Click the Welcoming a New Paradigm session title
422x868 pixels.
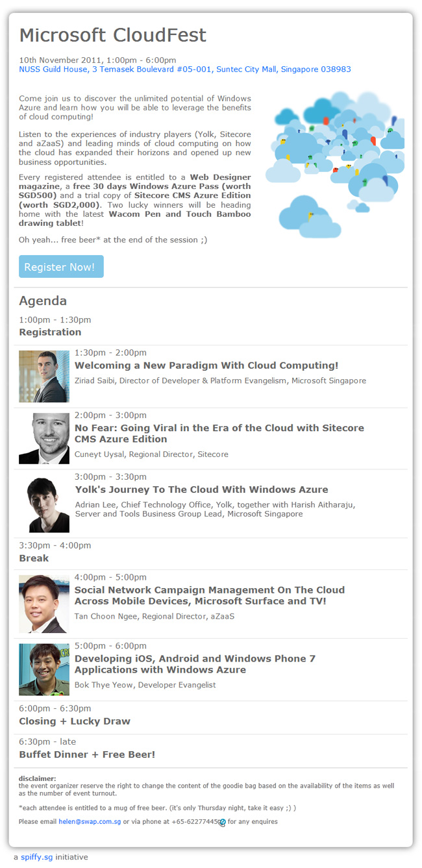tap(206, 366)
